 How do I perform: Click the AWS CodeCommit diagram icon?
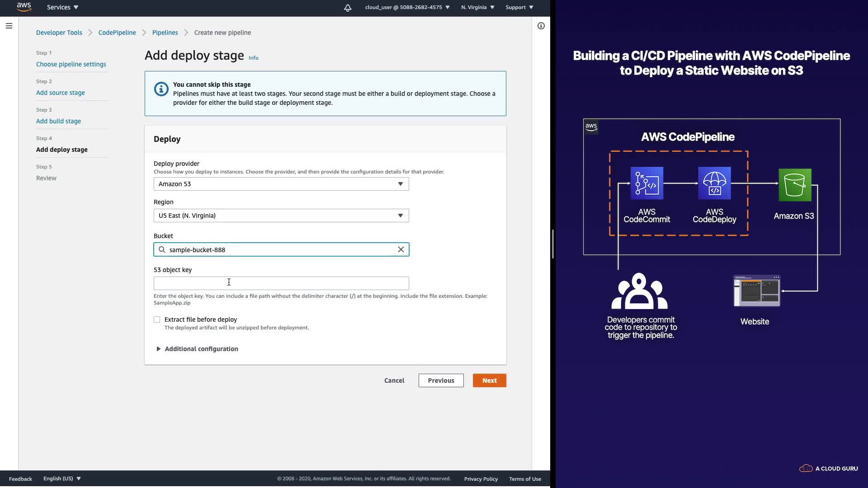pos(646,183)
